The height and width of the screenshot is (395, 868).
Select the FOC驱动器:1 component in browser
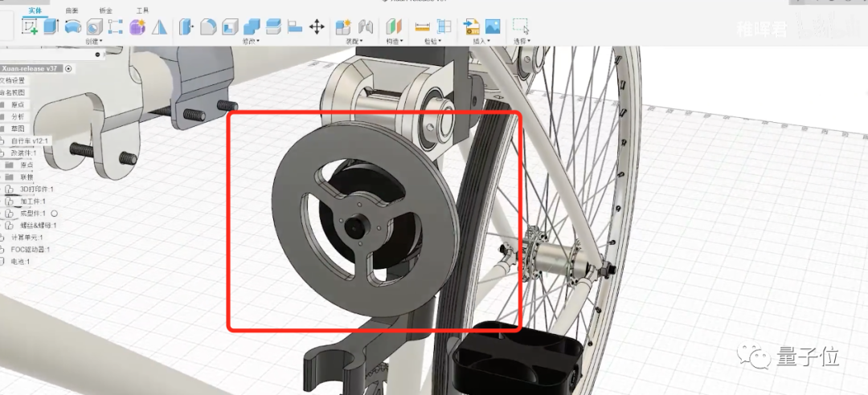click(x=31, y=250)
